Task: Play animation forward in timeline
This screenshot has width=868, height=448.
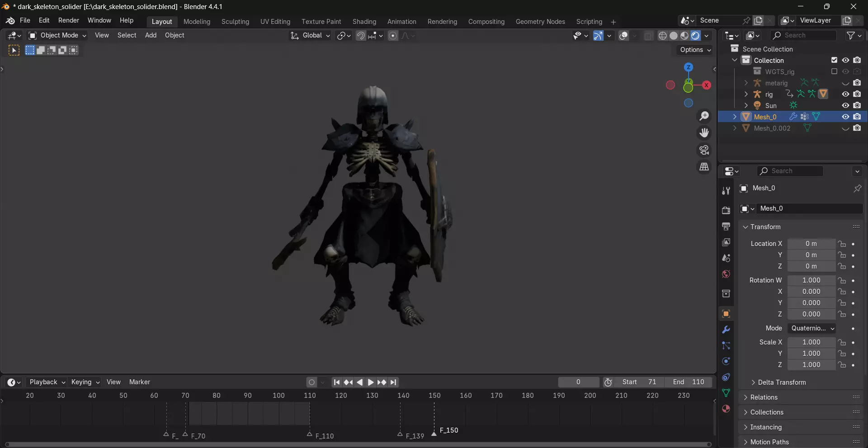Action: 371,382
